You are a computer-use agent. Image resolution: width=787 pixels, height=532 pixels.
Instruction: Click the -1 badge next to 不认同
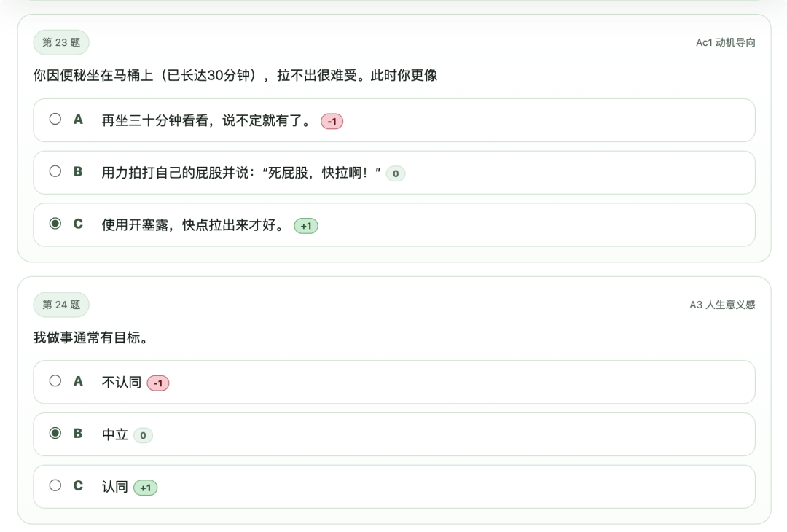[158, 383]
